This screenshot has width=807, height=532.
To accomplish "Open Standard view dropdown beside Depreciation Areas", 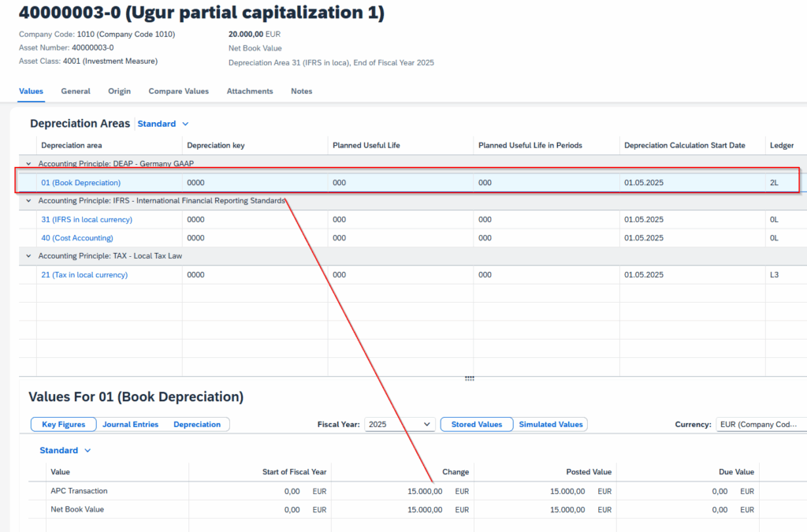I will 163,124.
